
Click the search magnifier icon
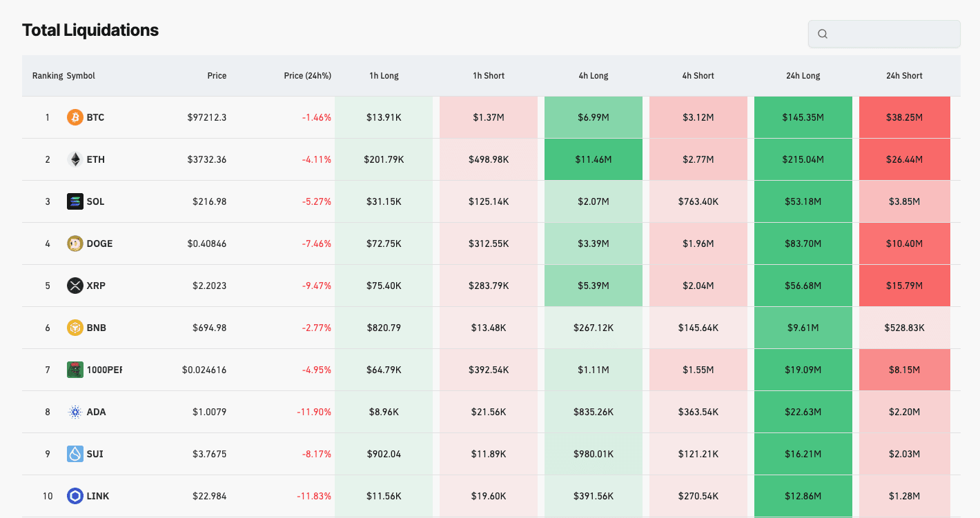822,34
